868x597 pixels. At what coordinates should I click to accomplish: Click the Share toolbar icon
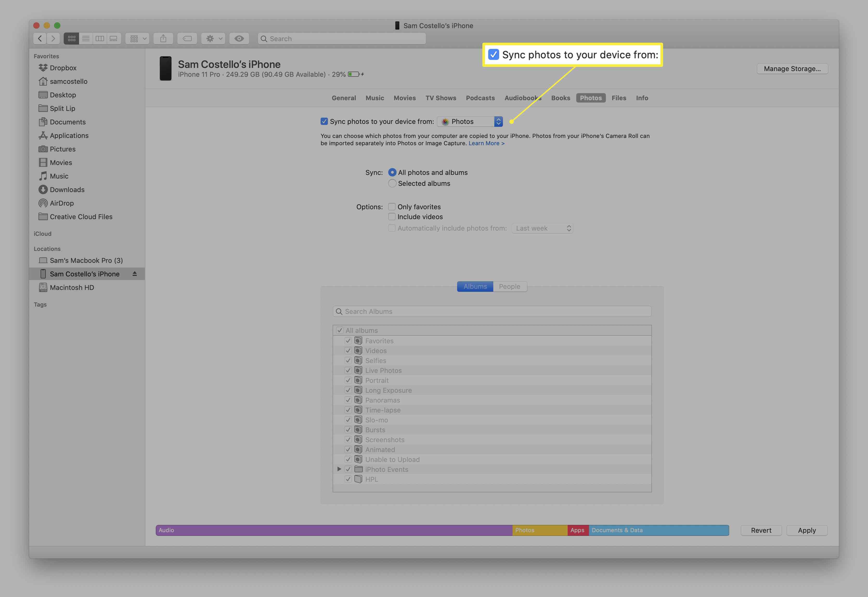point(163,39)
